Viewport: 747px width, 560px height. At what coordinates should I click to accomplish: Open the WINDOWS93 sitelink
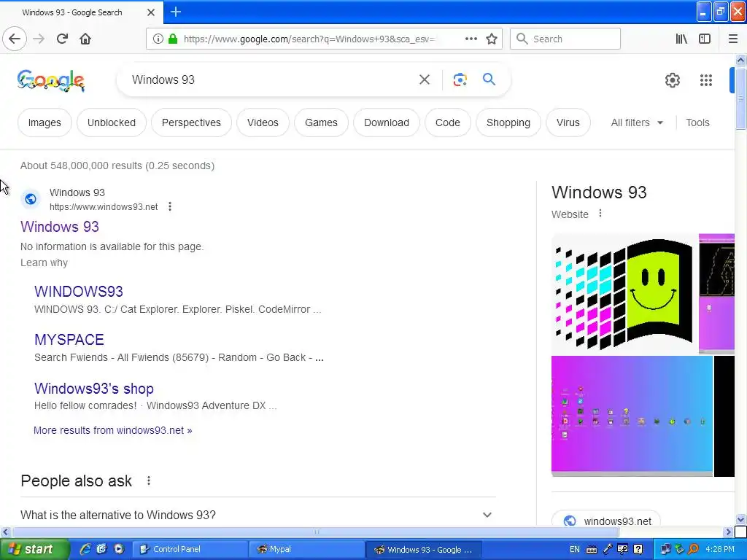(x=79, y=292)
